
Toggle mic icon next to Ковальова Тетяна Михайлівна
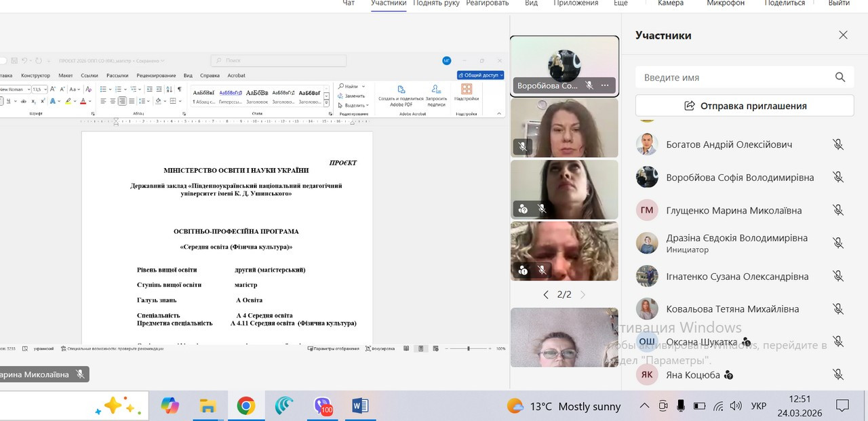click(838, 309)
